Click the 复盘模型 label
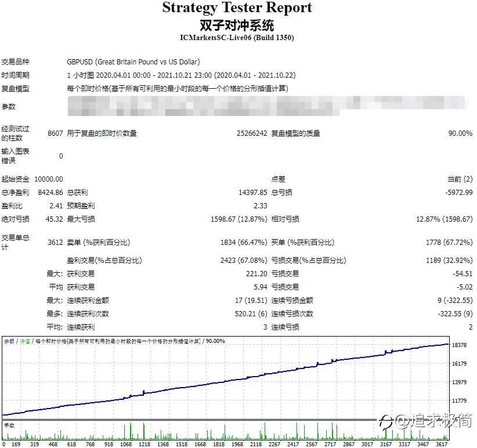 point(15,89)
